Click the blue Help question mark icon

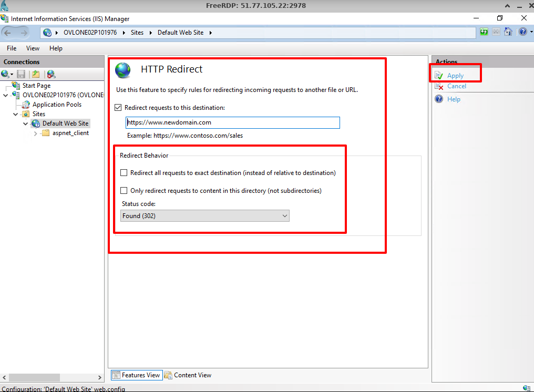pyautogui.click(x=522, y=32)
